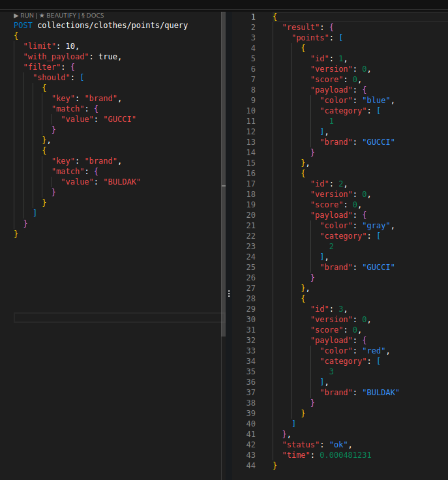
Task: Click the "red" color value in response
Action: pyautogui.click(x=376, y=350)
